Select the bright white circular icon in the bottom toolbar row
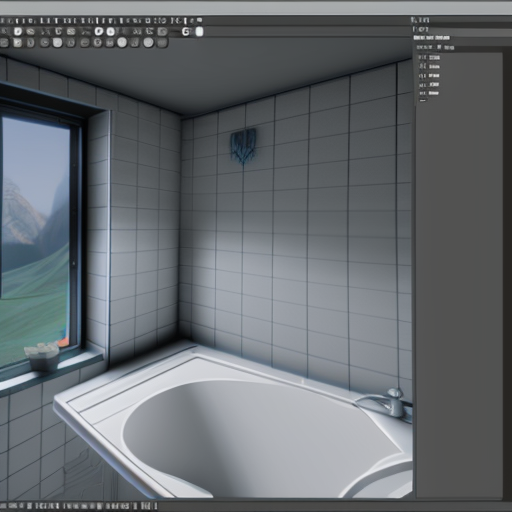The width and height of the screenshot is (512, 512). (122, 42)
